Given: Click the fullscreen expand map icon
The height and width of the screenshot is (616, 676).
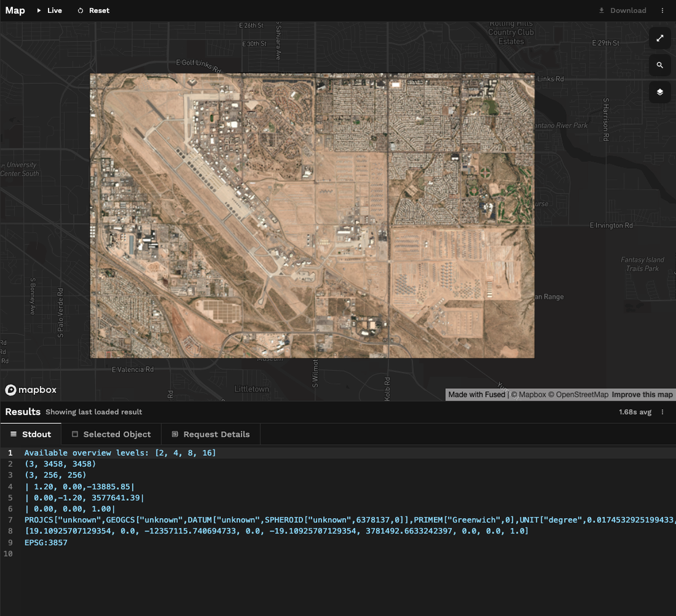Looking at the screenshot, I should point(659,38).
